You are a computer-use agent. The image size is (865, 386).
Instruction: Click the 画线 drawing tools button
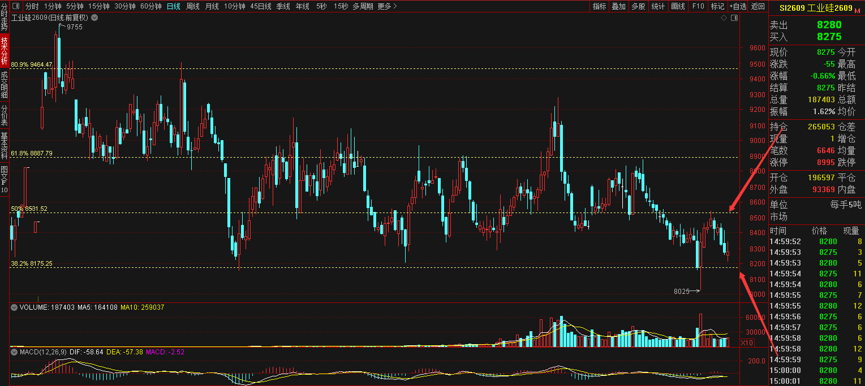coord(677,7)
